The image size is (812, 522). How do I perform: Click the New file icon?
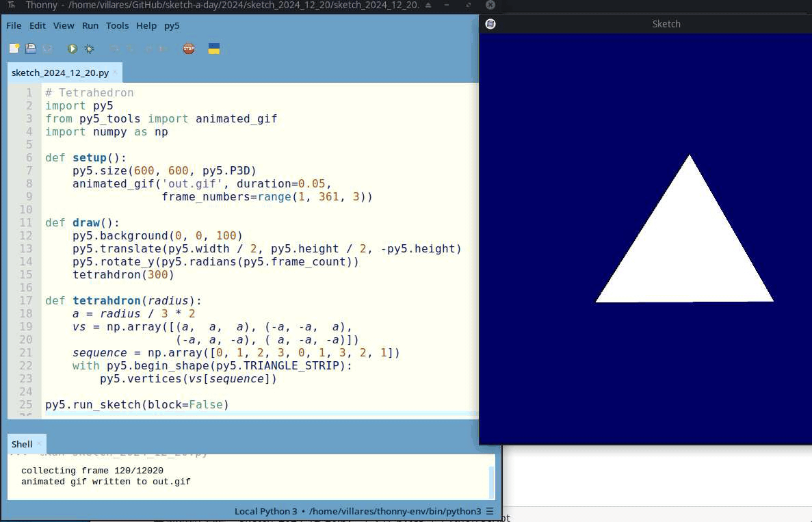[14, 49]
